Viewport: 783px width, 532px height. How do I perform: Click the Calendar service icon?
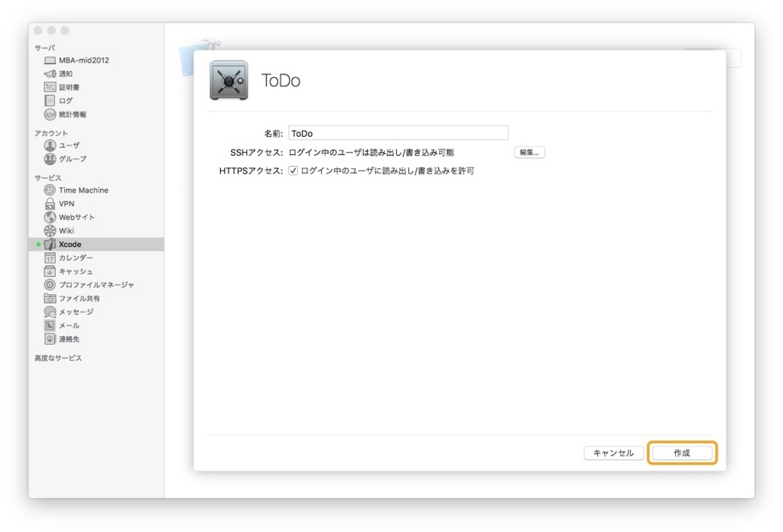click(50, 258)
